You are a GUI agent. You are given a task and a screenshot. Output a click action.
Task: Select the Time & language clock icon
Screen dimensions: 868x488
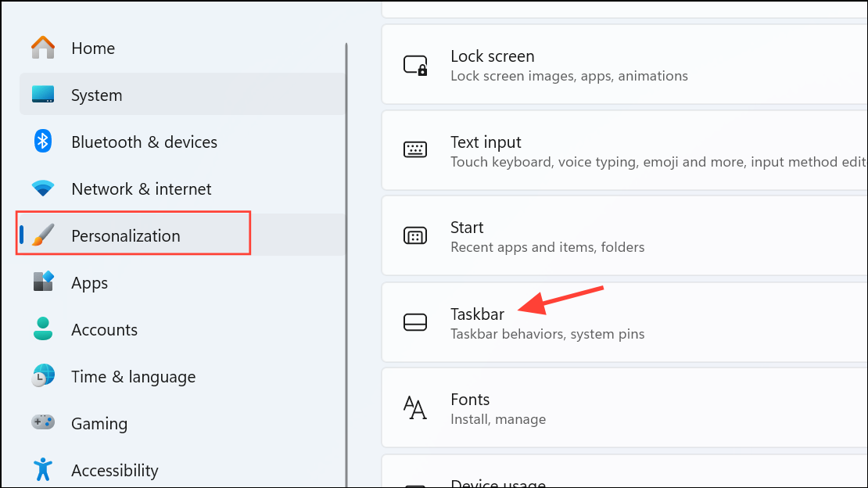[x=42, y=376]
